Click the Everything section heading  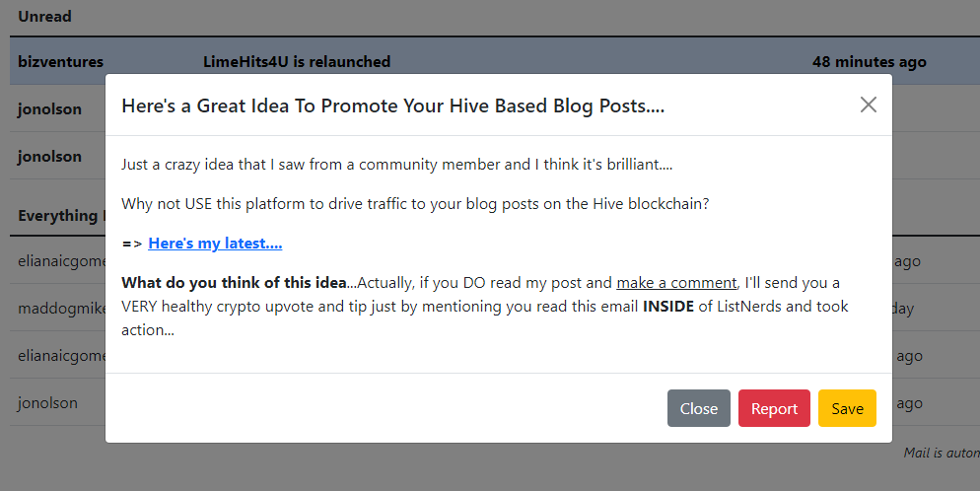click(57, 216)
